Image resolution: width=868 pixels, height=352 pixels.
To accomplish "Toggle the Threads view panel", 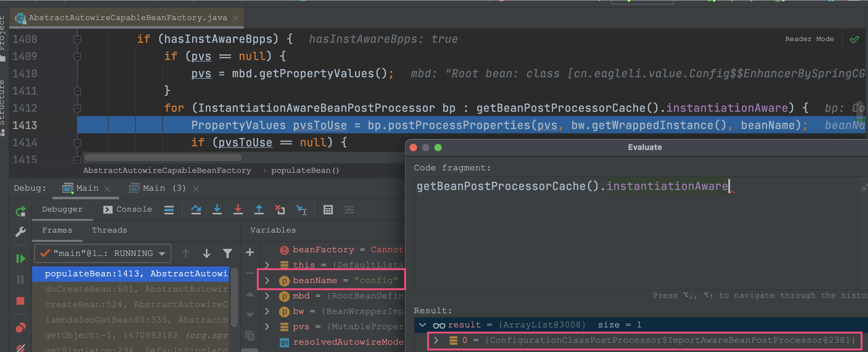I will [109, 230].
